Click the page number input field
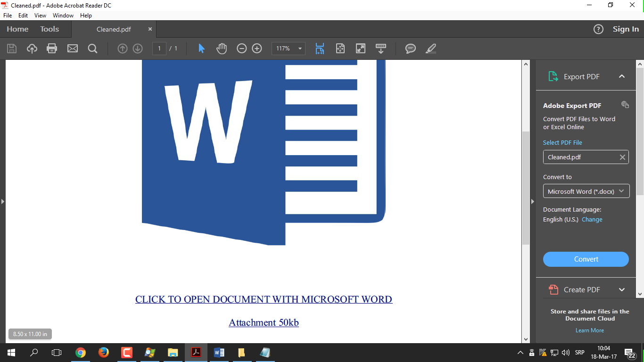The height and width of the screenshot is (362, 644). [159, 49]
